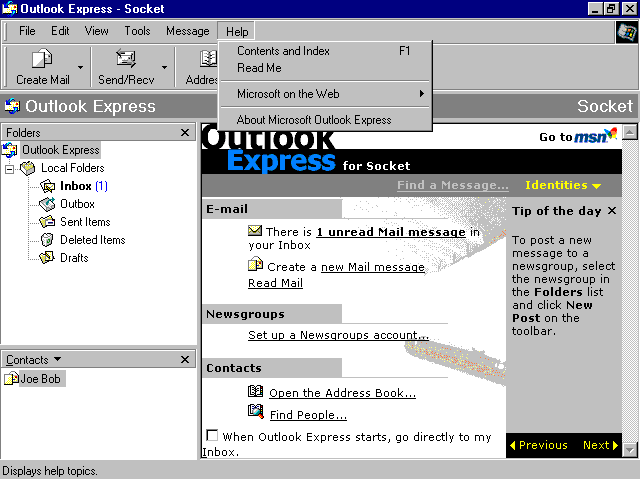Image resolution: width=640 pixels, height=480 pixels.
Task: Collapse the Local Folders tree node
Action: click(9, 169)
